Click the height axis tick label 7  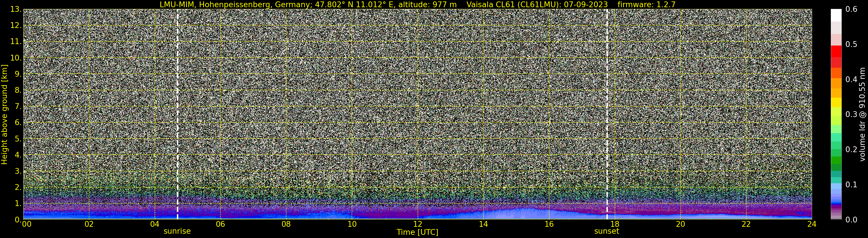[x=18, y=106]
